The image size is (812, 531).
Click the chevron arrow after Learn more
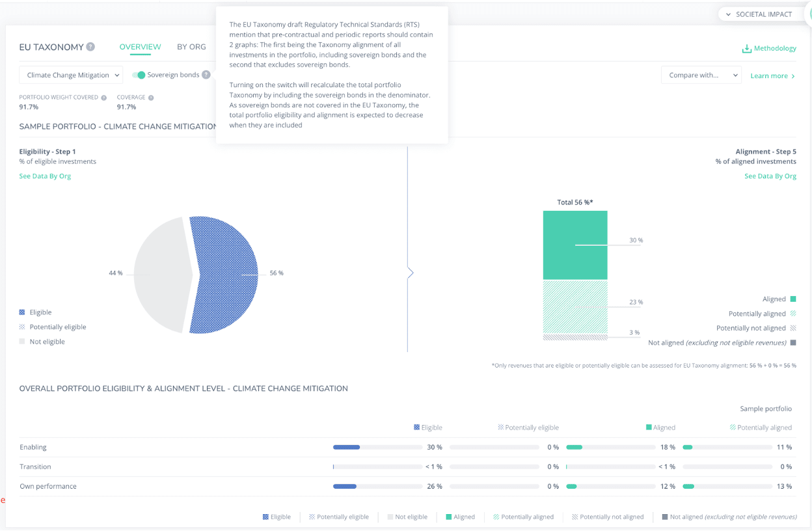793,76
